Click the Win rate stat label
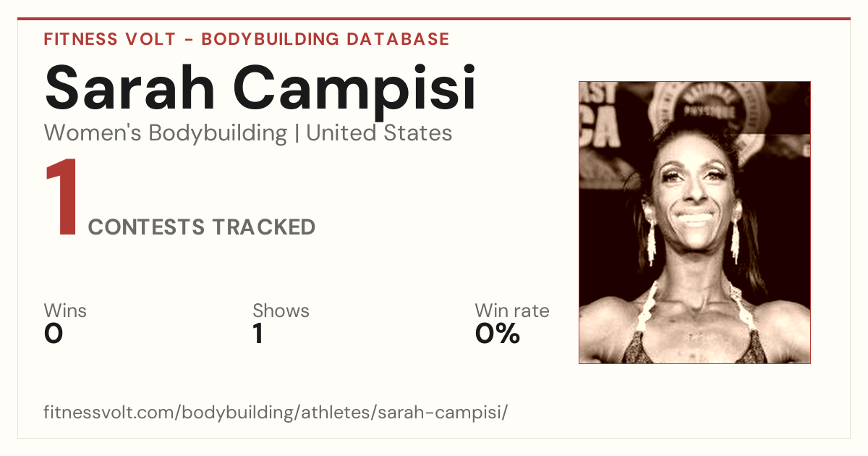Screen dimensions: 868x456 [511, 311]
